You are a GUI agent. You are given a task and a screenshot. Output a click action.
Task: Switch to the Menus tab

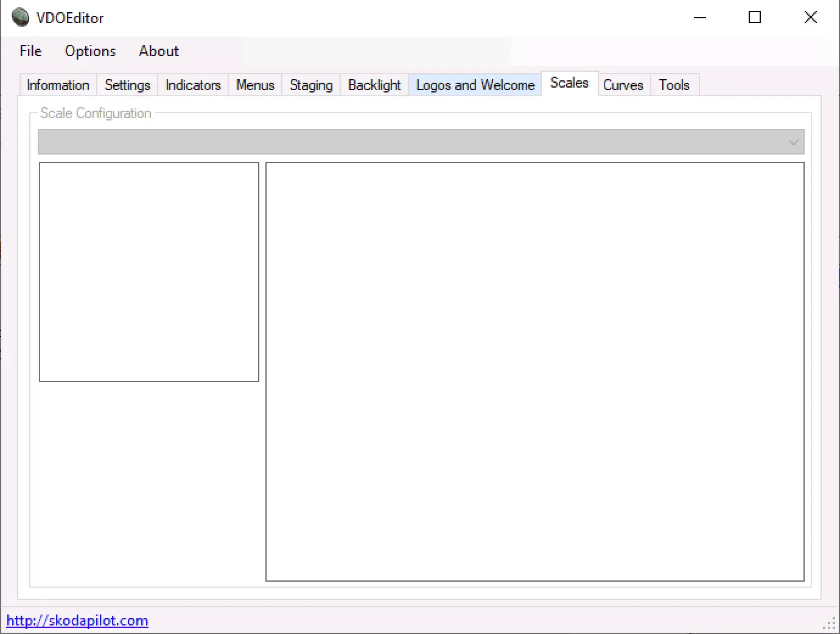pos(255,85)
